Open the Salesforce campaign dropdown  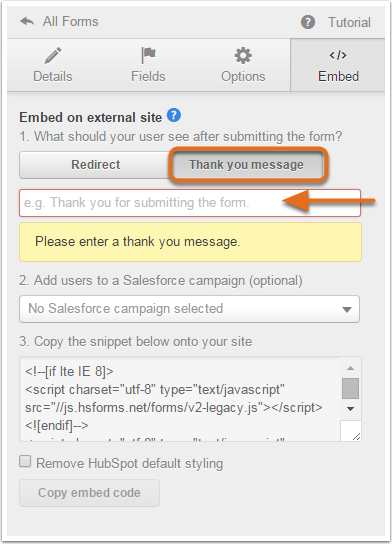pyautogui.click(x=189, y=309)
